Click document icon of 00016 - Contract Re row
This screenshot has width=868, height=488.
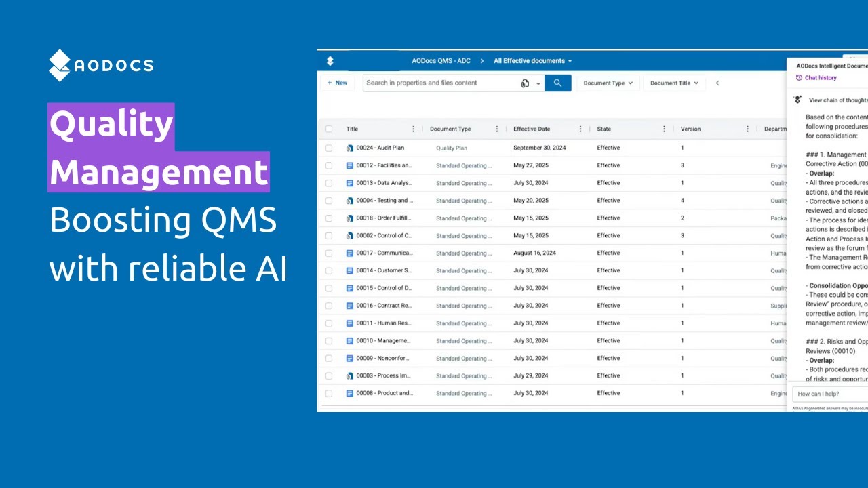click(350, 306)
